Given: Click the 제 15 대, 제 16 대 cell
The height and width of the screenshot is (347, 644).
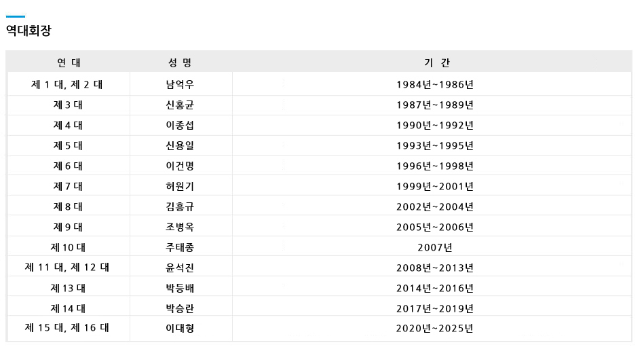Looking at the screenshot, I should coord(67,328).
